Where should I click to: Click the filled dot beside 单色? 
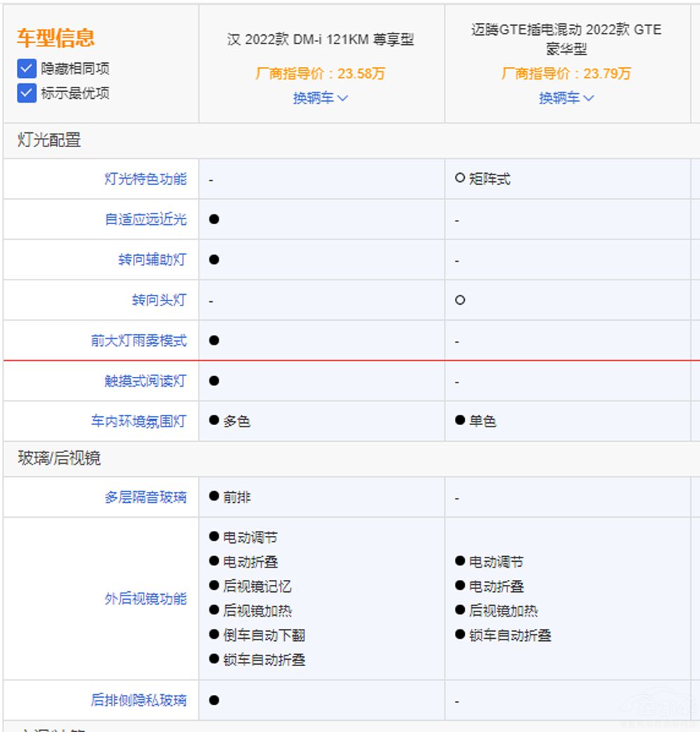[460, 420]
